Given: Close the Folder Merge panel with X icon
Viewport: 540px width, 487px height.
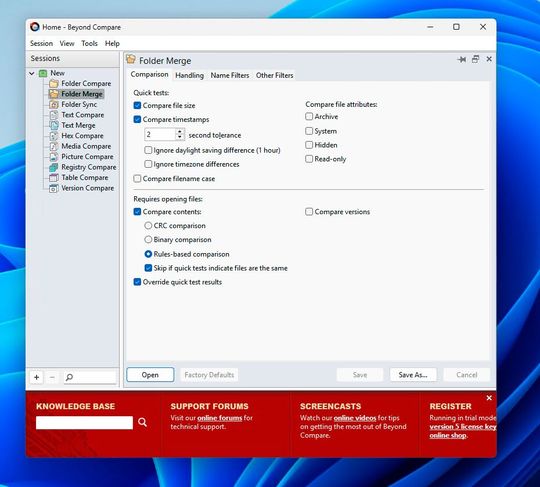Looking at the screenshot, I should [x=489, y=59].
